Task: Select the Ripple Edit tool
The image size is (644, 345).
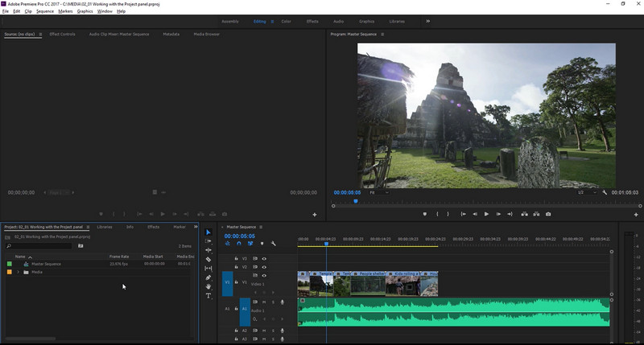Action: pos(208,250)
